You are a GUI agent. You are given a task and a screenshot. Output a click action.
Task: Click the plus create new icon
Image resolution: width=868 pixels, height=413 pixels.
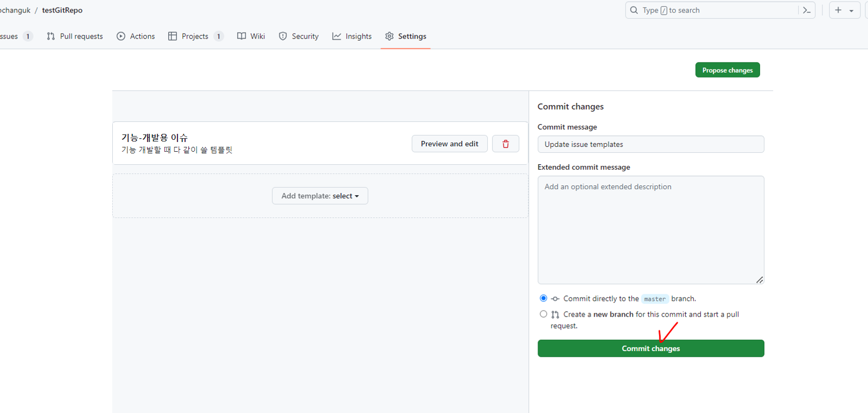pyautogui.click(x=838, y=10)
